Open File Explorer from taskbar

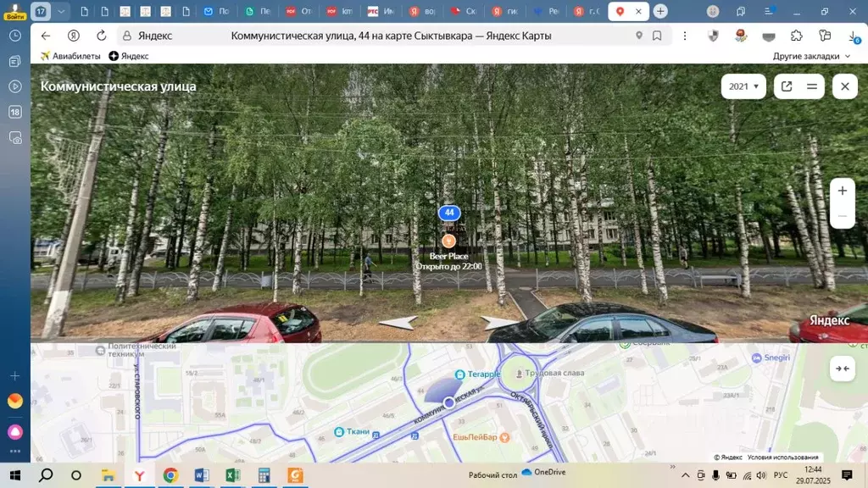[108, 475]
